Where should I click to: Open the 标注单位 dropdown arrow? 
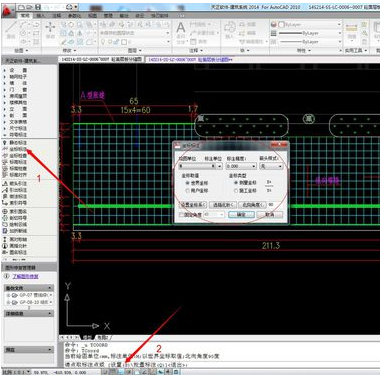tap(220, 166)
